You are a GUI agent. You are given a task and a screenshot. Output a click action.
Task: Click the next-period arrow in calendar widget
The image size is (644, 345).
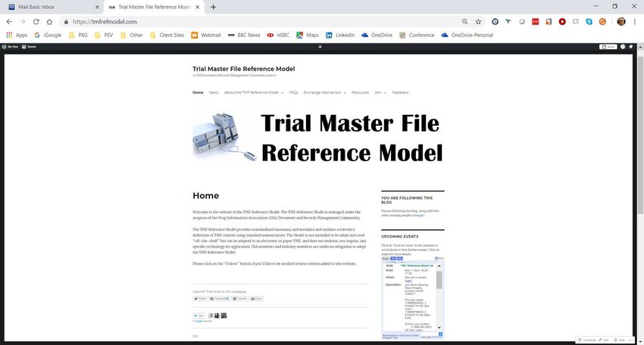click(x=399, y=259)
